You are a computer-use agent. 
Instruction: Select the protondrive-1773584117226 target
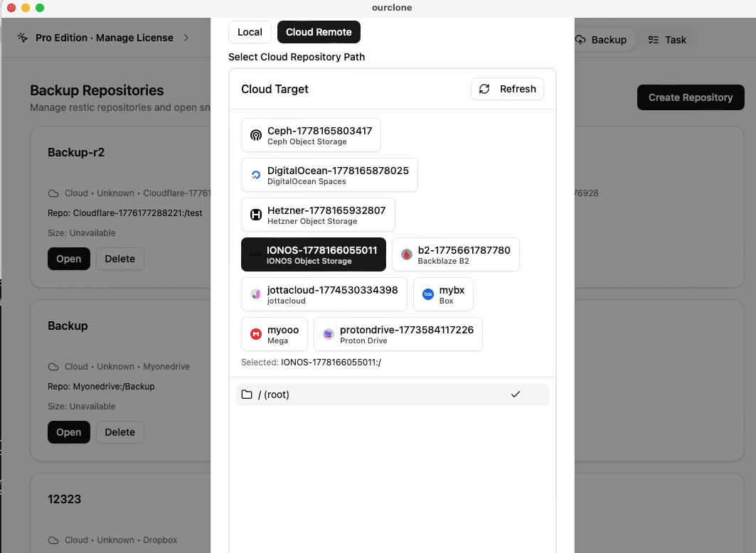398,334
